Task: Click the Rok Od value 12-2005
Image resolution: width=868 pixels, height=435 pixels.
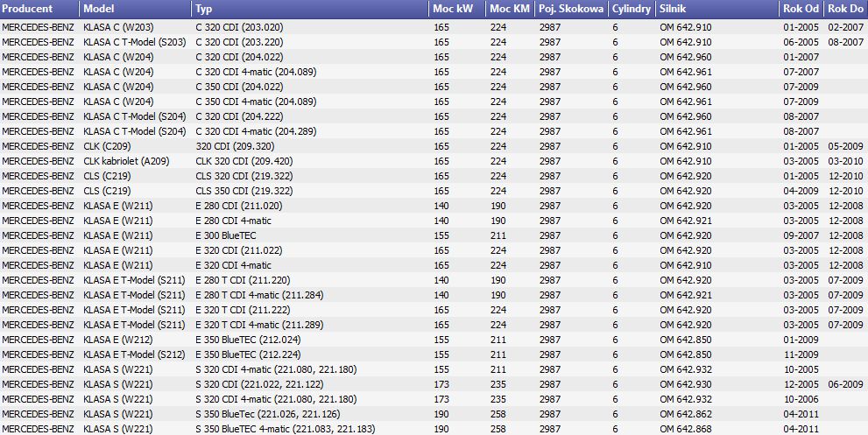Action: pos(801,384)
